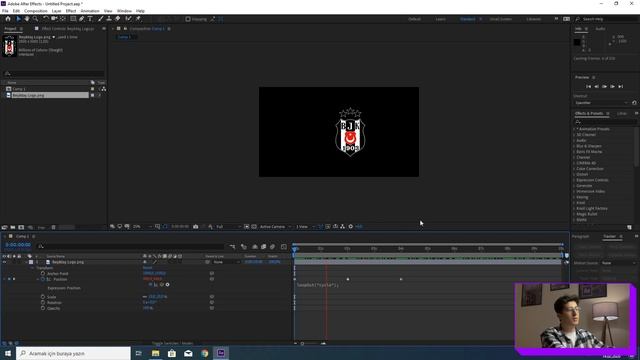Select the Camera tool

(x=54, y=19)
